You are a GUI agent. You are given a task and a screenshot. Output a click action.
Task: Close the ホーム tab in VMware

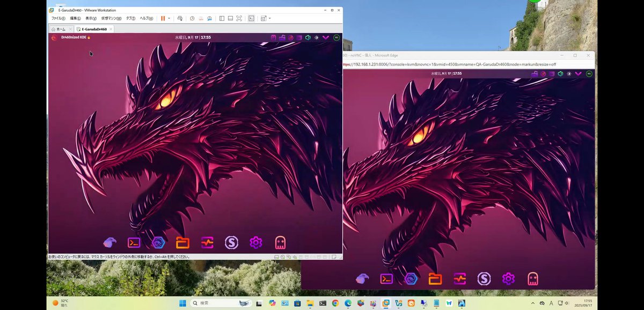pyautogui.click(x=70, y=29)
